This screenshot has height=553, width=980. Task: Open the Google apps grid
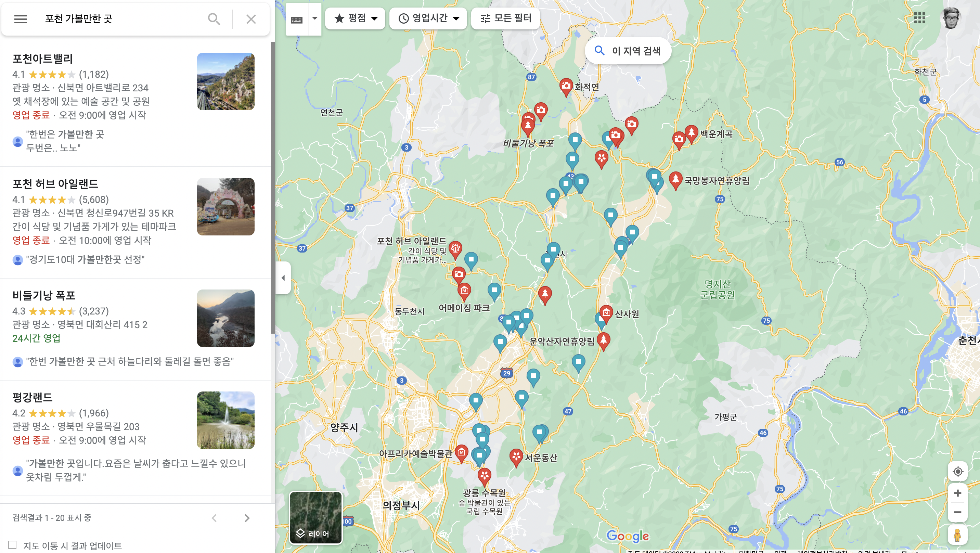pos(919,18)
